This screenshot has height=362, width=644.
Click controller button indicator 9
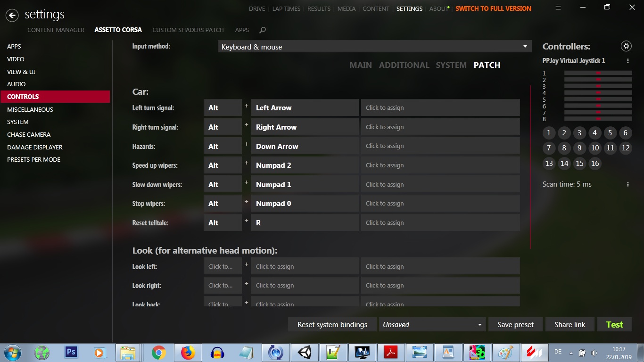point(579,148)
